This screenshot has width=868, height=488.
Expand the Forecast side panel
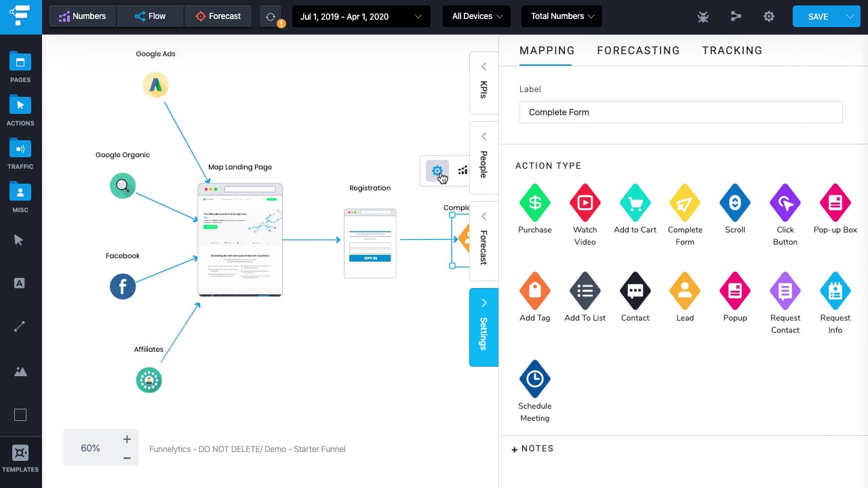[484, 241]
